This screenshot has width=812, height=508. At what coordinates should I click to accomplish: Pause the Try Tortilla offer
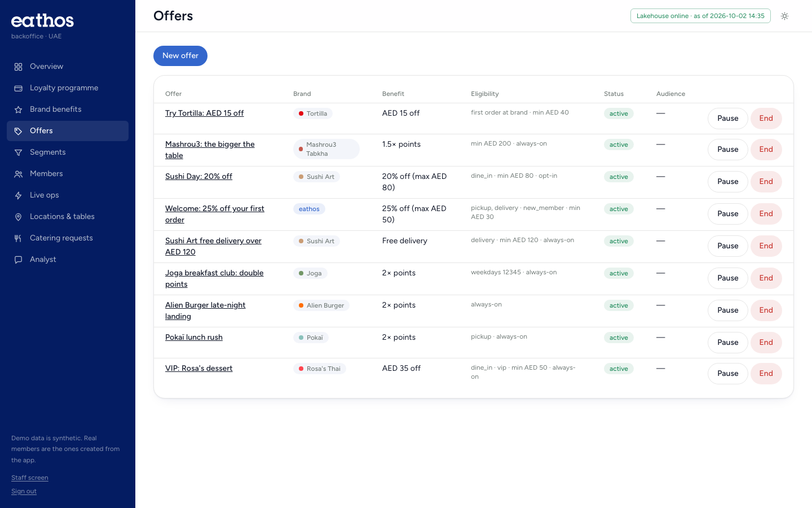click(728, 119)
